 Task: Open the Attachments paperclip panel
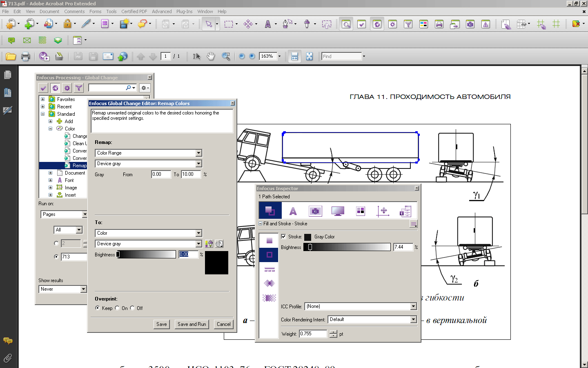coord(8,358)
